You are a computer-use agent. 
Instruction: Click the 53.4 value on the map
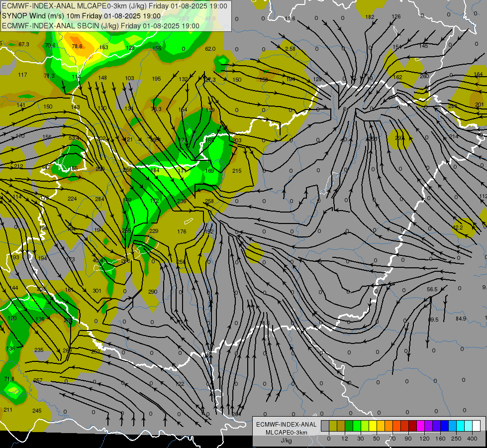pos(74,138)
